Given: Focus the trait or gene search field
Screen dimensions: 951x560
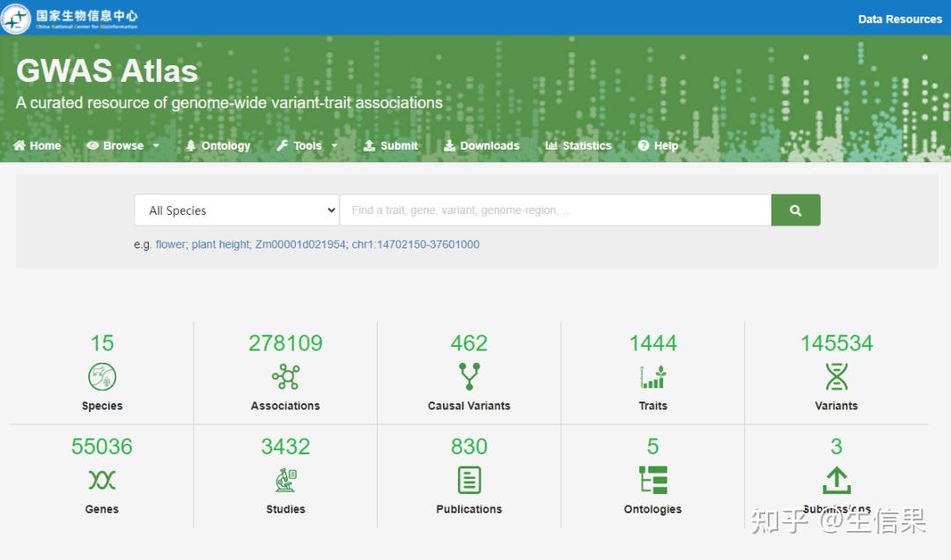Looking at the screenshot, I should [x=556, y=210].
